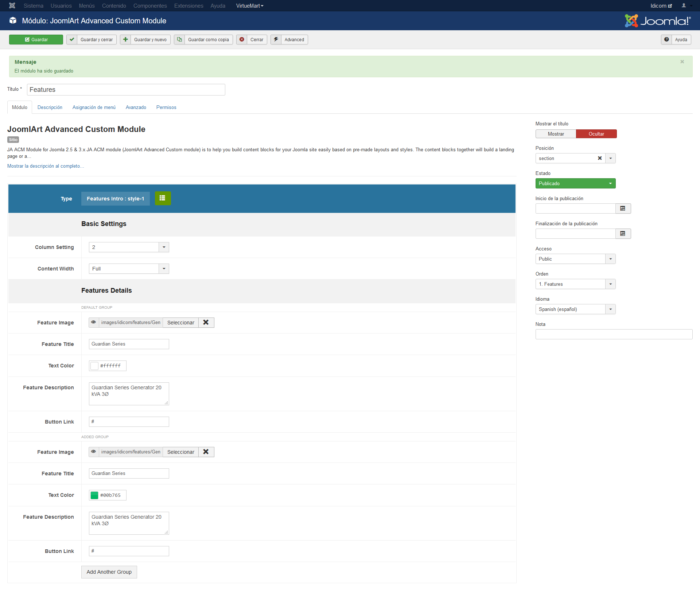The image size is (700, 608).
Task: Open user account icon in top-right corner
Action: coord(684,5)
